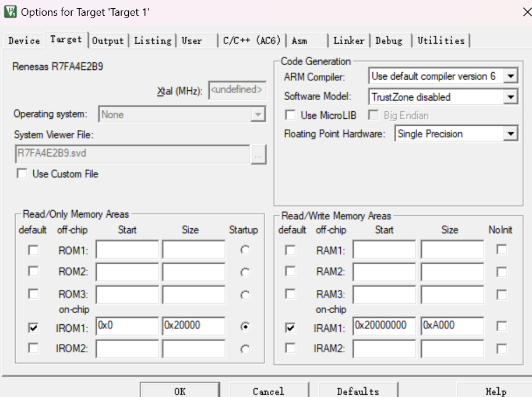The width and height of the screenshot is (532, 397).
Task: Click the RAM2 Start field
Action: (x=384, y=272)
